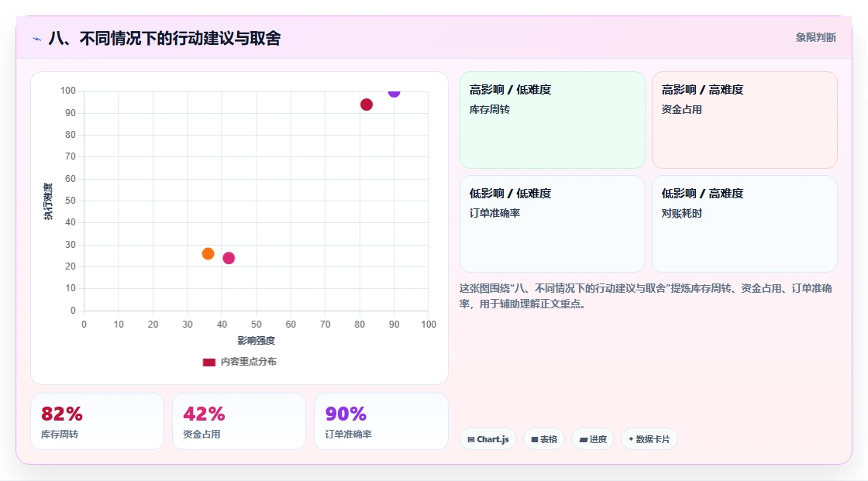
Task: Open the 低影响 / 高难度 quadrant card
Action: pyautogui.click(x=745, y=224)
